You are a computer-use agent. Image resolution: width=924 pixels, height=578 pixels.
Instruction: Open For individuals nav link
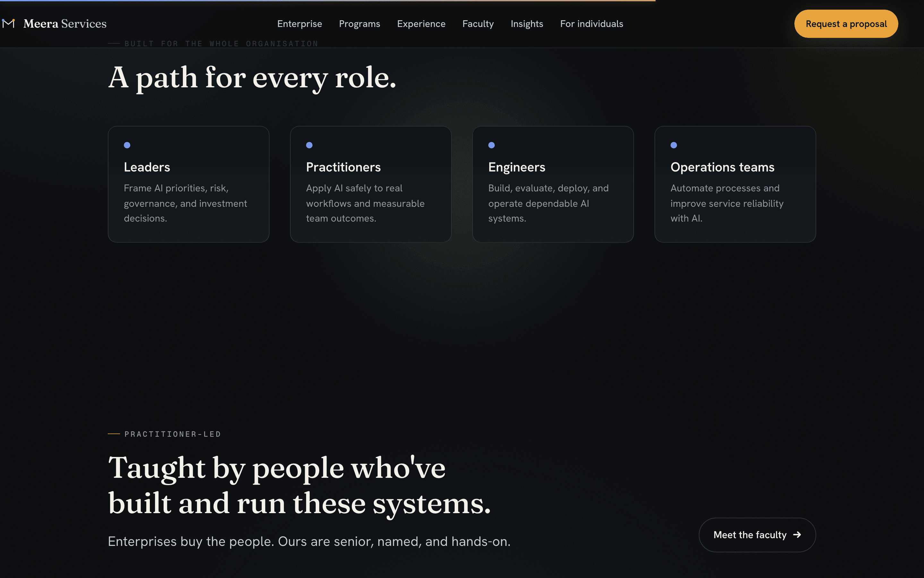(591, 24)
